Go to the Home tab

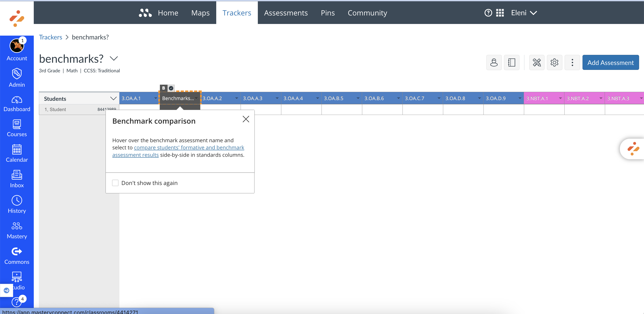pos(168,13)
